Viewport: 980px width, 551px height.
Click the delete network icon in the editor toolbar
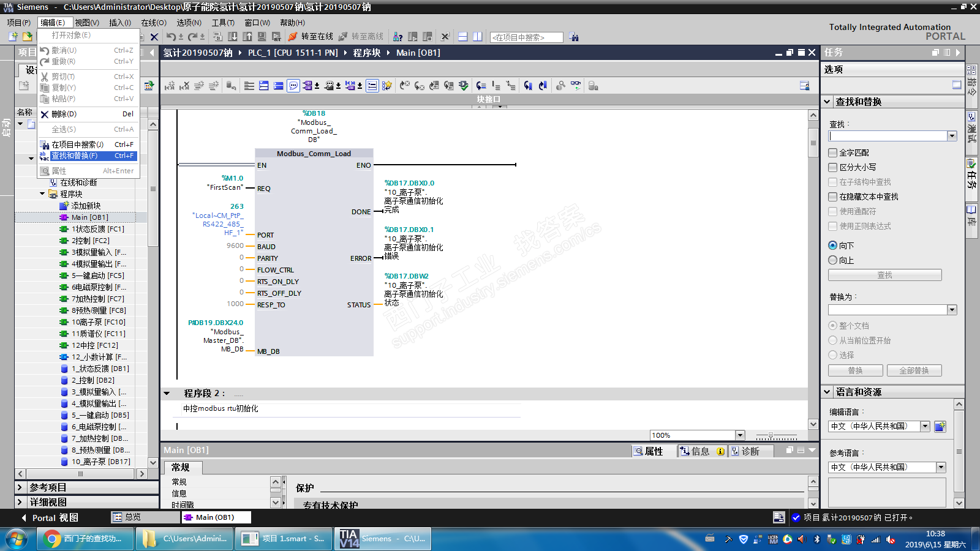[x=184, y=86]
